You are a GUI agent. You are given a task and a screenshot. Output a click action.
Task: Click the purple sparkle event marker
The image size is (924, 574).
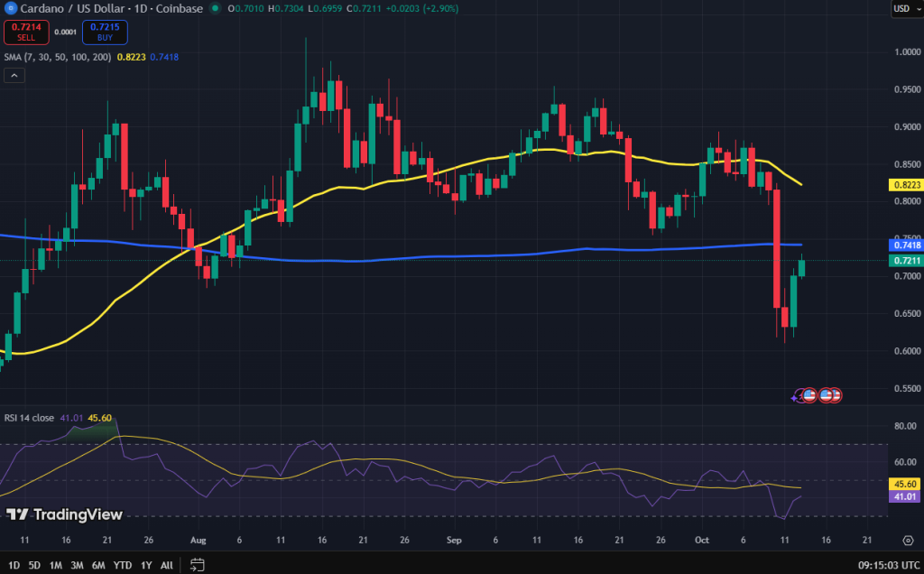pos(796,397)
